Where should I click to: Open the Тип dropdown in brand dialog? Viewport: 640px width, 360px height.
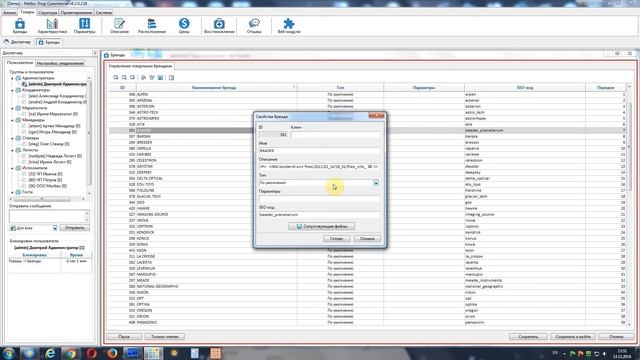376,183
